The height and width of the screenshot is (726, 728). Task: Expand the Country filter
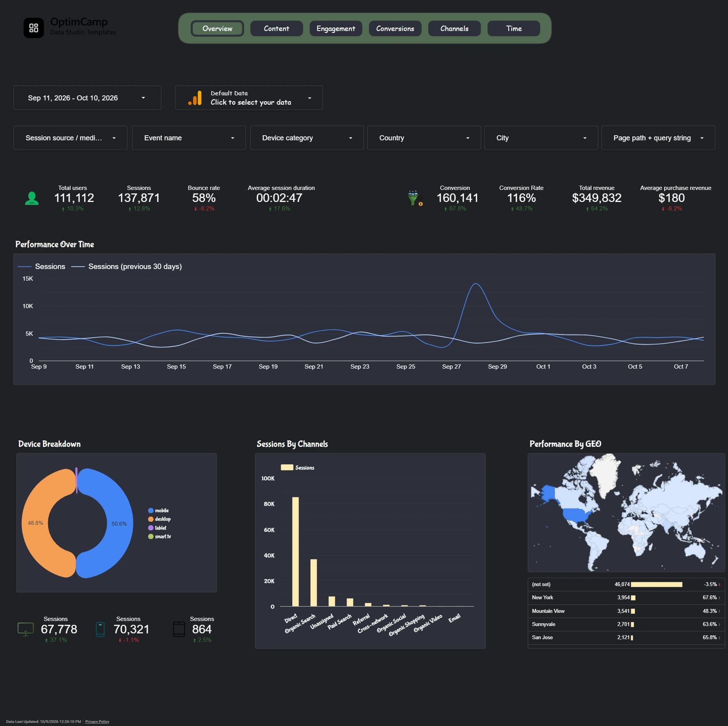(424, 138)
